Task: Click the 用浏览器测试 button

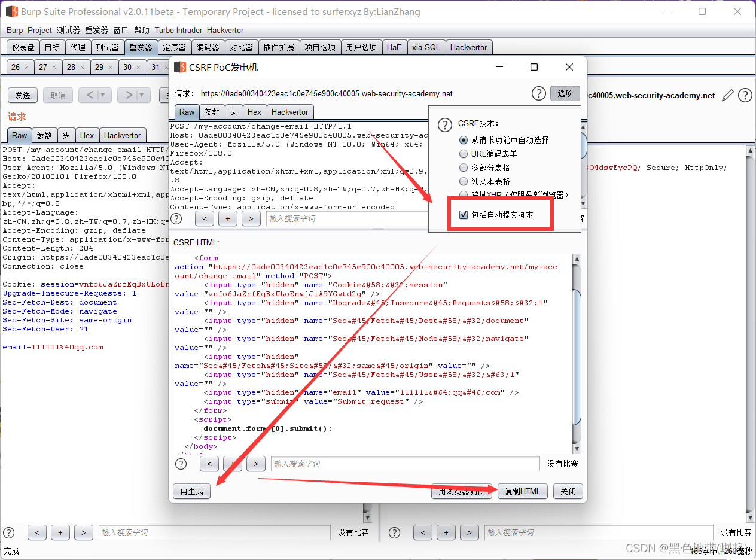Action: coord(461,491)
